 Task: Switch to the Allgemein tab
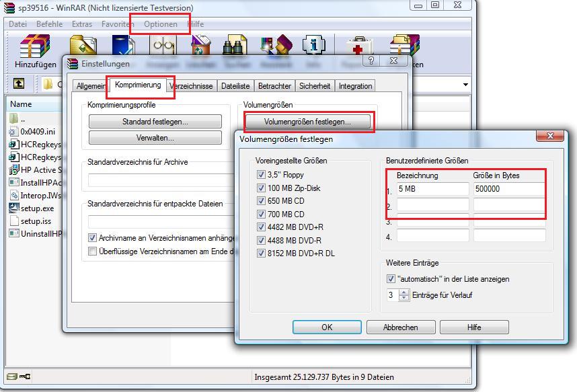tap(90, 86)
